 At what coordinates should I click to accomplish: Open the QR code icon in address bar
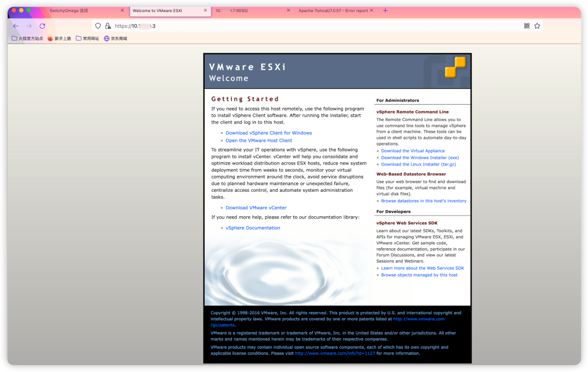tap(527, 26)
